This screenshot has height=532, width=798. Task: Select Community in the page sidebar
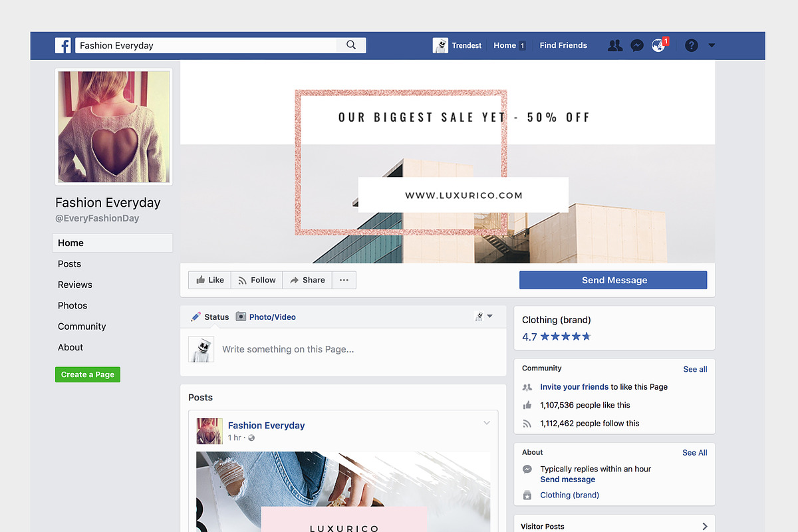point(82,327)
